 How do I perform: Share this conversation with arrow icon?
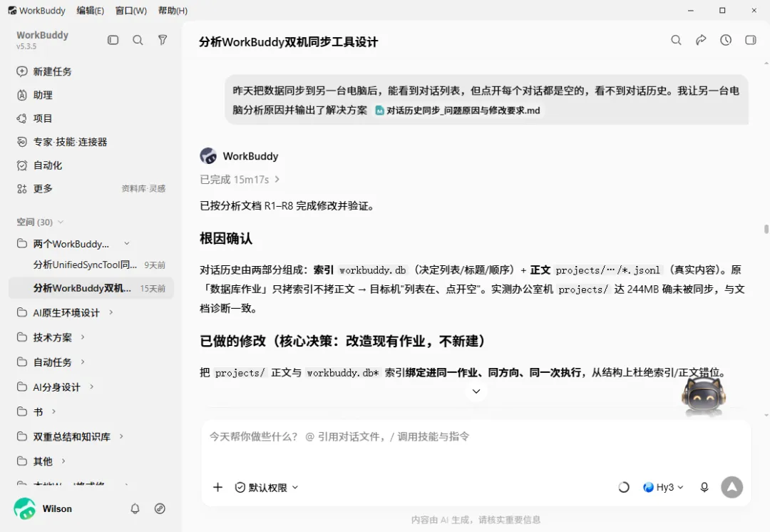click(701, 40)
